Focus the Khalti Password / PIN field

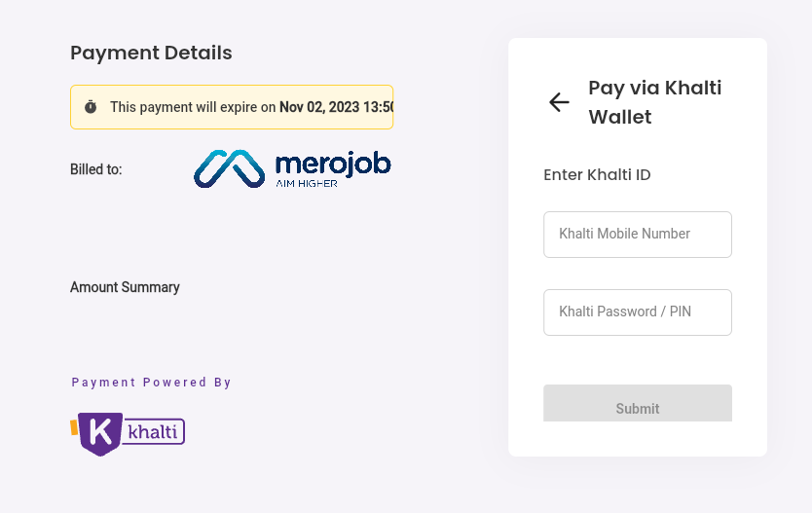pyautogui.click(x=637, y=312)
